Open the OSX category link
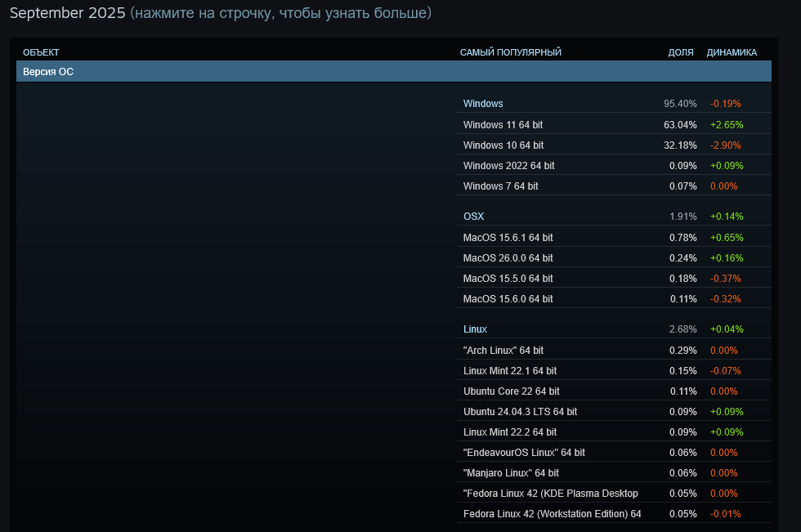 tap(473, 217)
